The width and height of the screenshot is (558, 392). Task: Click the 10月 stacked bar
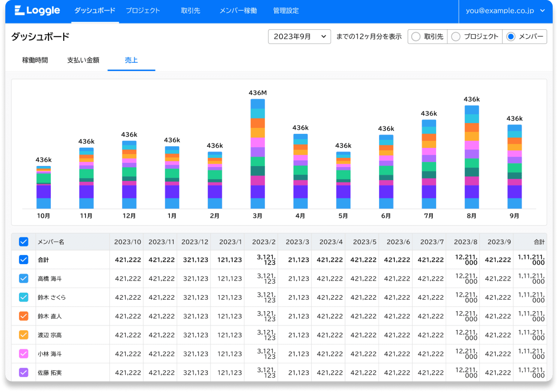click(44, 187)
